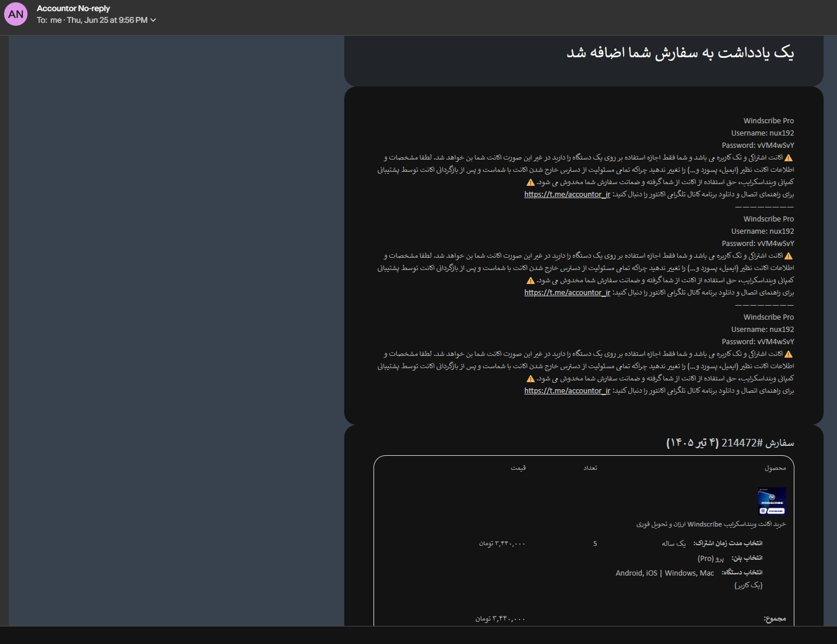Viewport: 837px width, 644px height.
Task: Click the warning icon ending the first block's notice
Action: (x=531, y=182)
